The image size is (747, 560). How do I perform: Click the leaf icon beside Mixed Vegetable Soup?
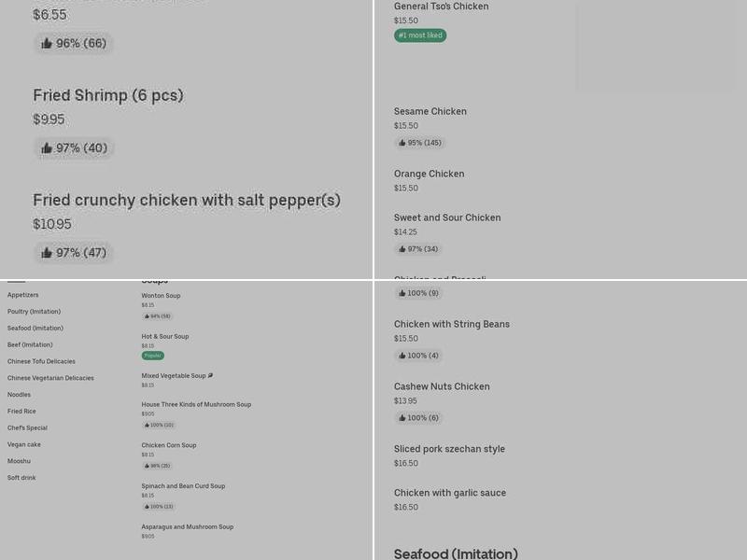[x=211, y=375]
